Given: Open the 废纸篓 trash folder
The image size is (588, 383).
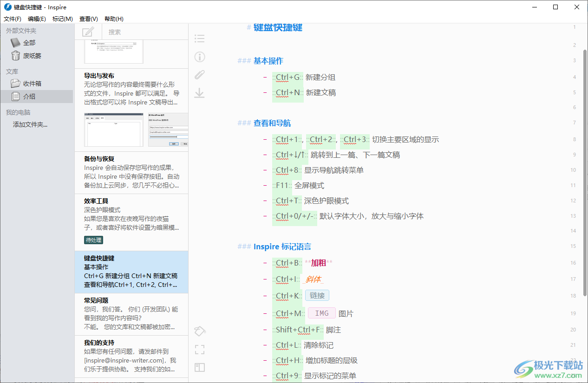Looking at the screenshot, I should [x=32, y=56].
